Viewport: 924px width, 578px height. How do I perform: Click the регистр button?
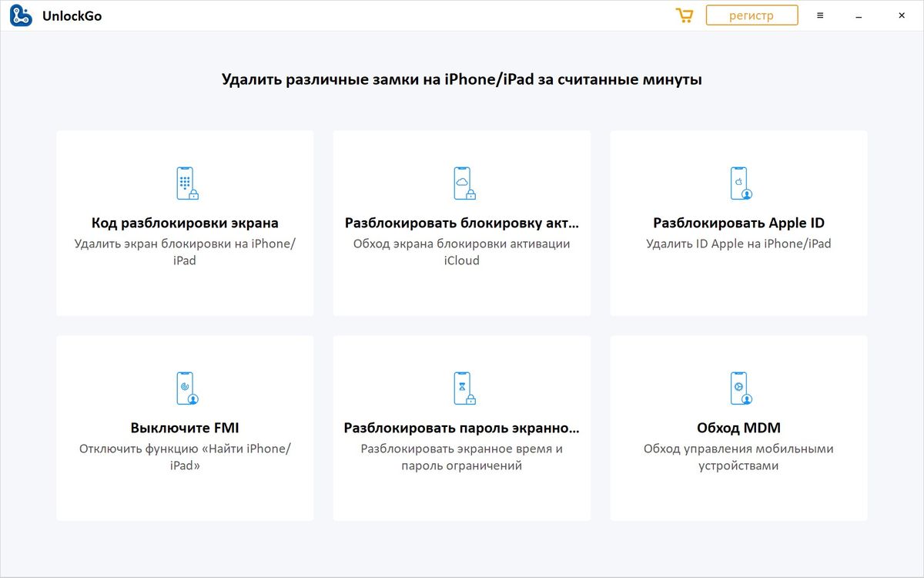[752, 15]
